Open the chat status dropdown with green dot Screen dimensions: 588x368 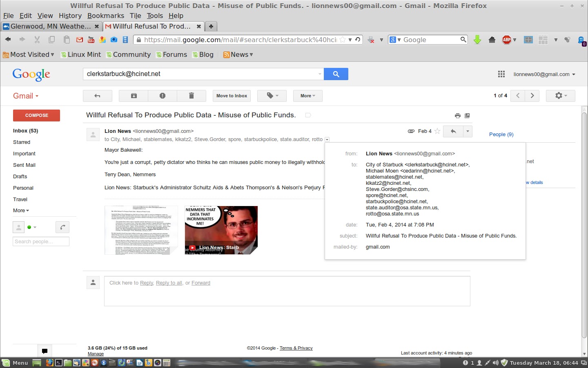pos(32,227)
